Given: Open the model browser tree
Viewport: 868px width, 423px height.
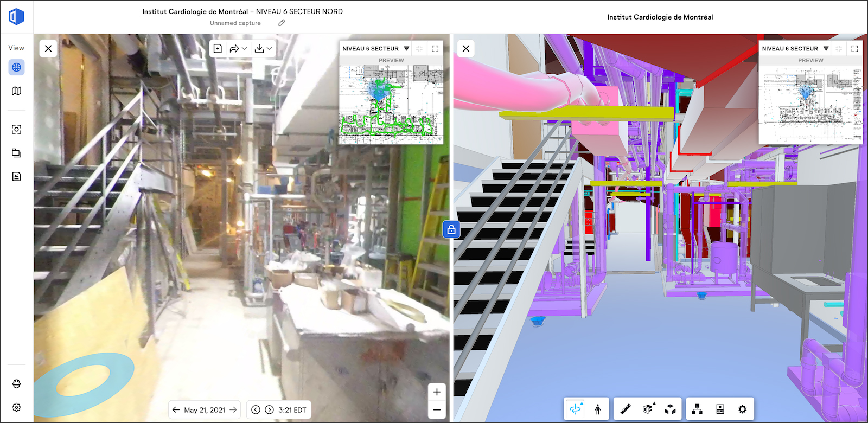Looking at the screenshot, I should pos(698,409).
